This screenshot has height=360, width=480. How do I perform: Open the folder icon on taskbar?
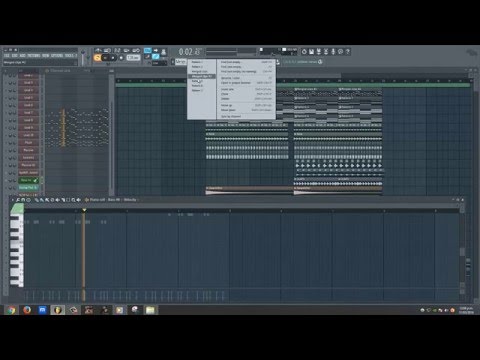click(x=150, y=310)
